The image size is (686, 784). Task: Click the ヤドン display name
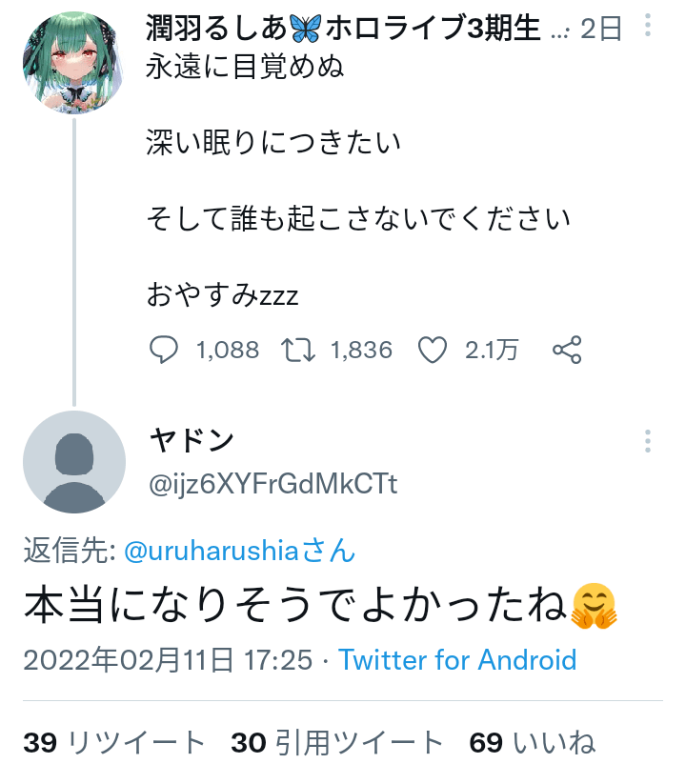click(x=192, y=440)
